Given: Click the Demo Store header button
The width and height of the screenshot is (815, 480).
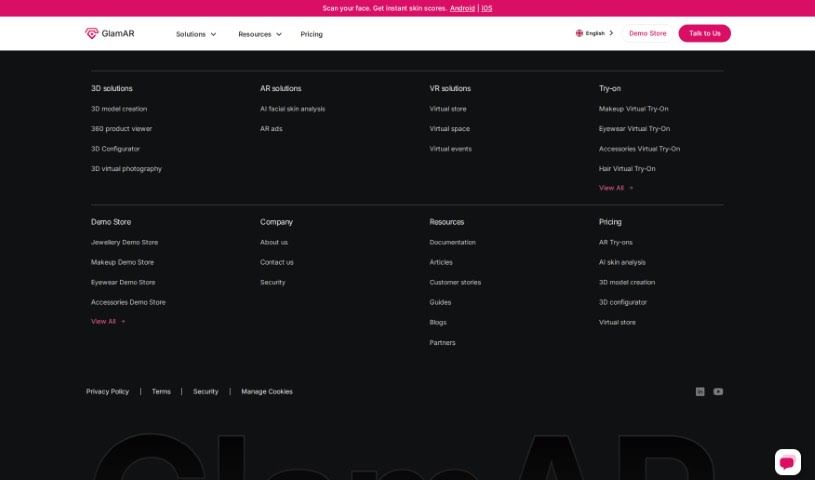Looking at the screenshot, I should pyautogui.click(x=647, y=33).
